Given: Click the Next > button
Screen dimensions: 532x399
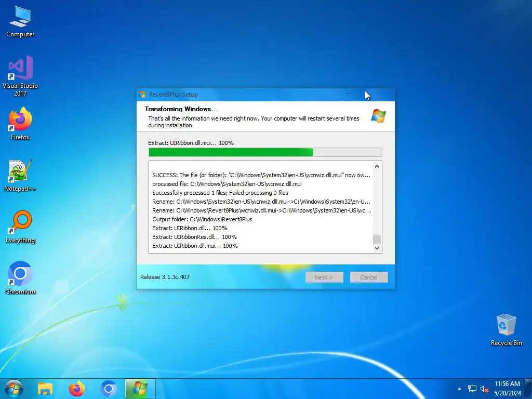Looking at the screenshot, I should click(x=324, y=277).
